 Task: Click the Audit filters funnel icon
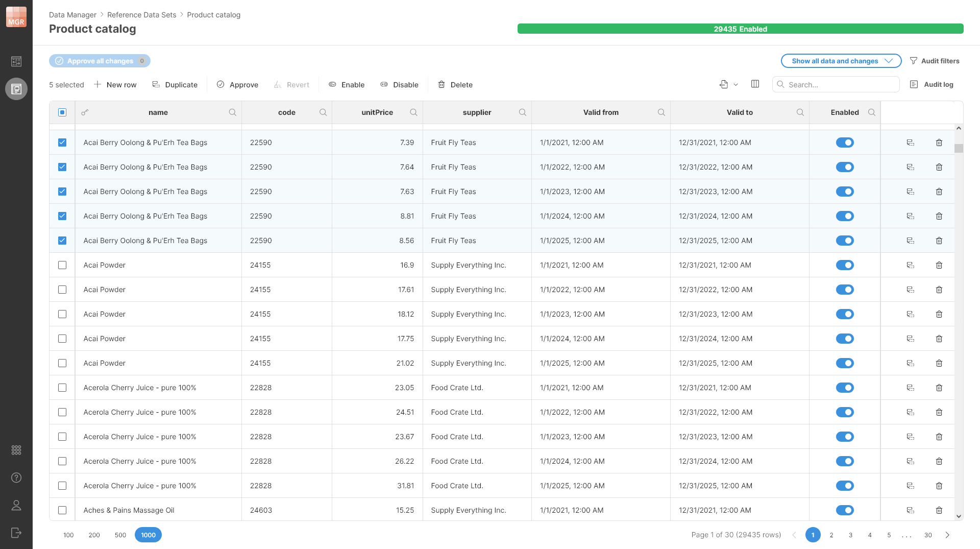click(914, 61)
